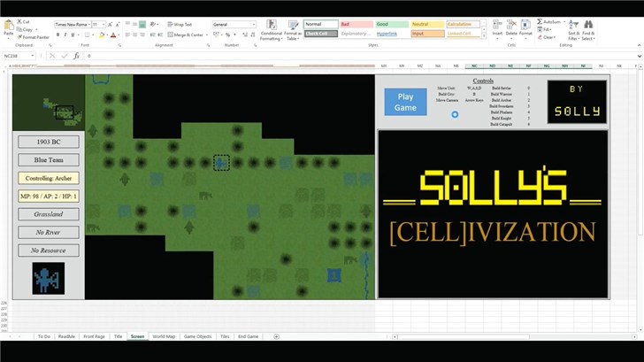Select the blue radio button under Controls
The image size is (644, 362).
[x=455, y=114]
